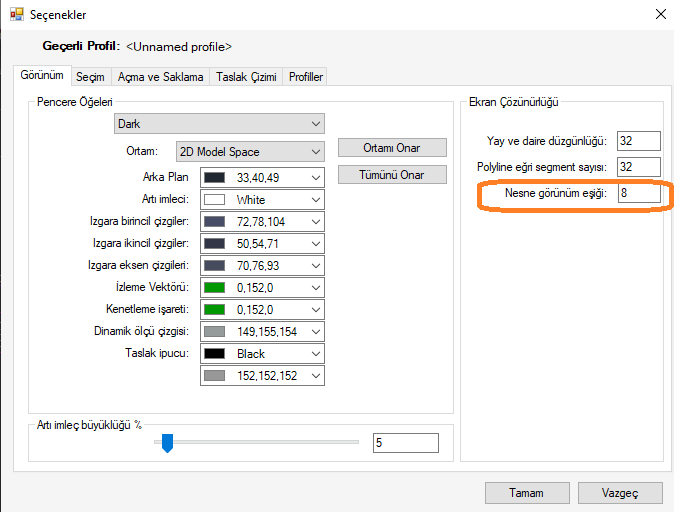Click the İzleme Vektörü green color swatch

[x=215, y=287]
